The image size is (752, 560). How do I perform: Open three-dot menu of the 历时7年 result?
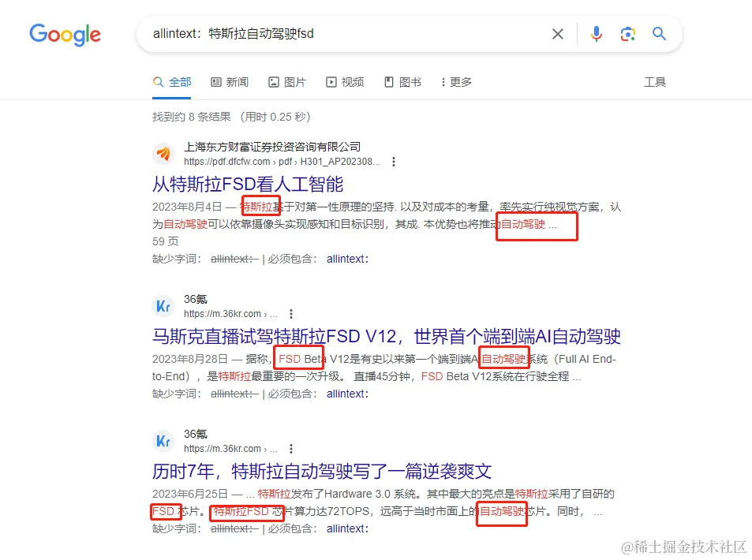(x=291, y=449)
